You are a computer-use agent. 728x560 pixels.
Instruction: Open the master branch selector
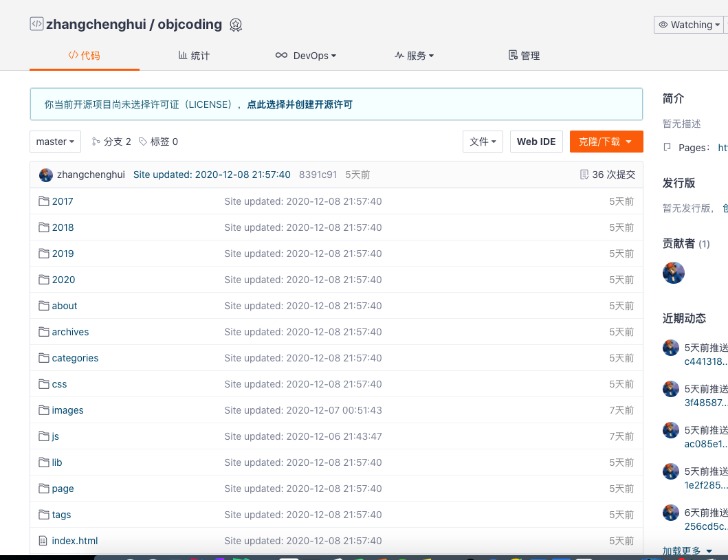click(x=55, y=142)
